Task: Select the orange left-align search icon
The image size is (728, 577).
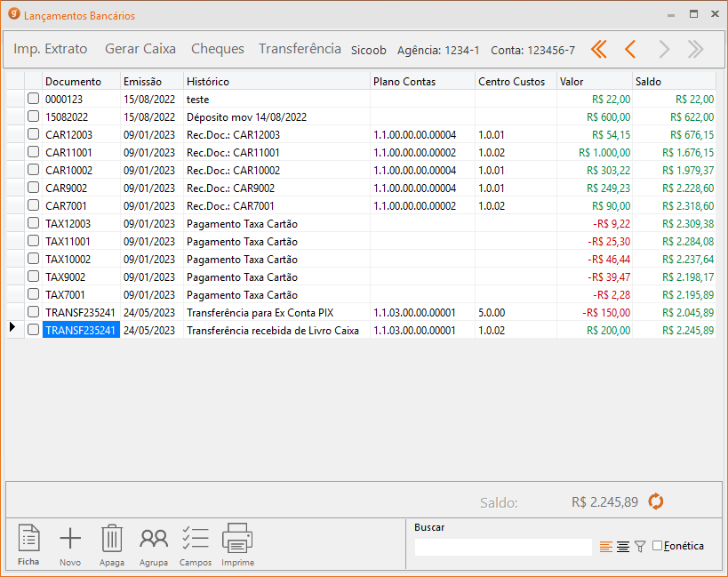Action: [x=606, y=547]
